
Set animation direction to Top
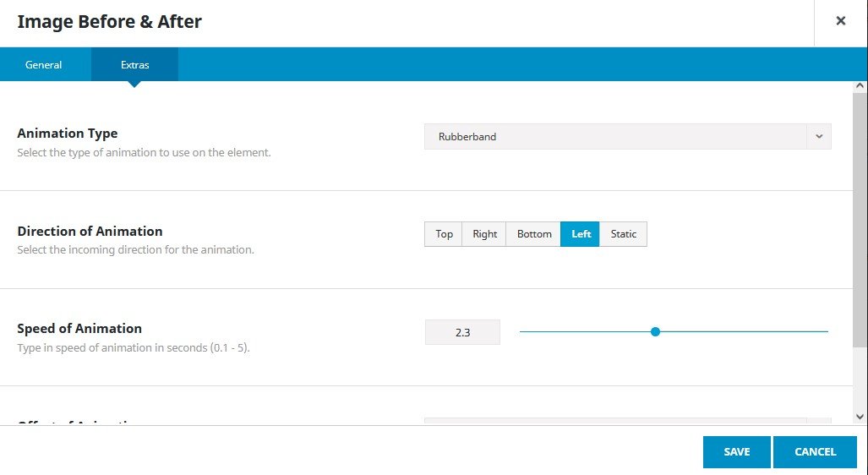click(x=444, y=234)
